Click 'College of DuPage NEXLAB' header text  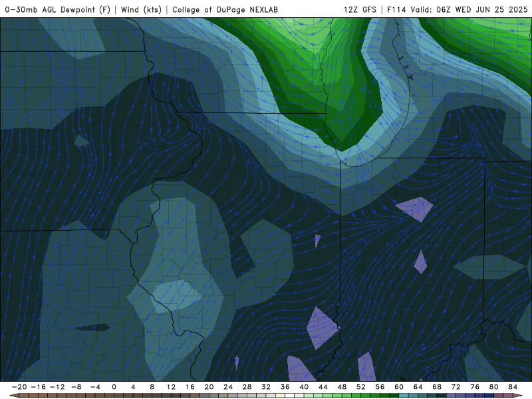(225, 9)
